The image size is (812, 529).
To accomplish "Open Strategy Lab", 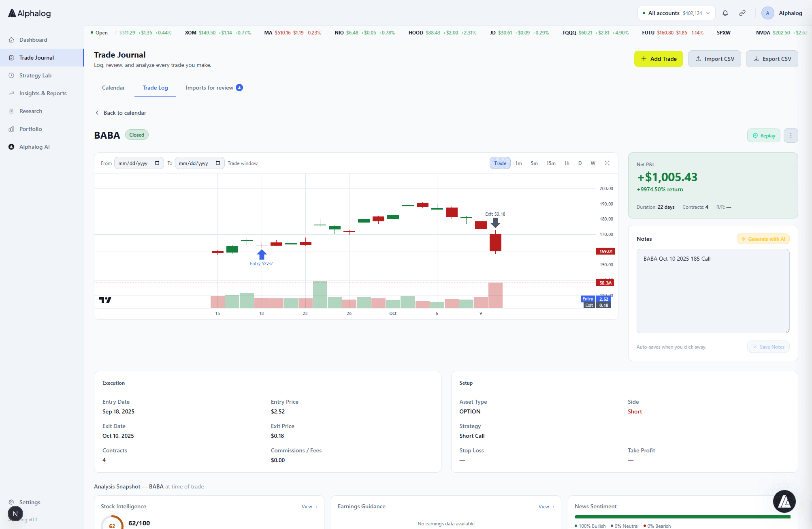I will 42,75.
